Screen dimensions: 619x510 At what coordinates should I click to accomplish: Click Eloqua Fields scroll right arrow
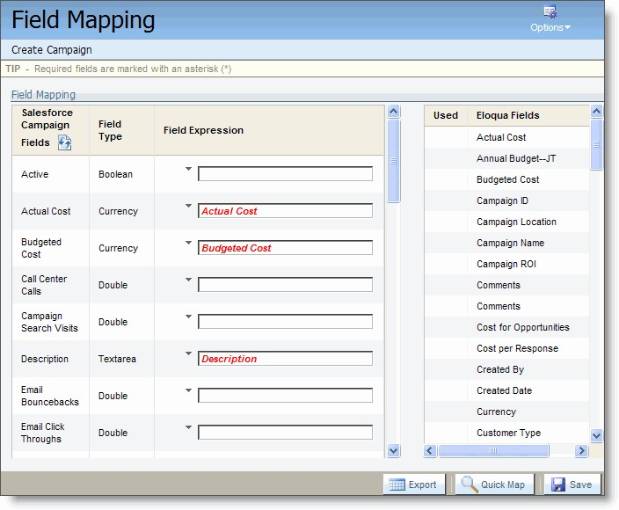[x=581, y=450]
